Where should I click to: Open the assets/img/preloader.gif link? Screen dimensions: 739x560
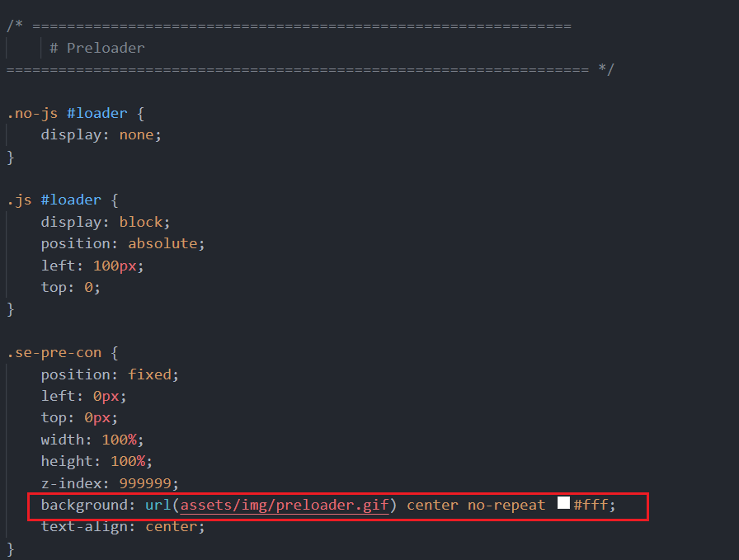pos(284,505)
